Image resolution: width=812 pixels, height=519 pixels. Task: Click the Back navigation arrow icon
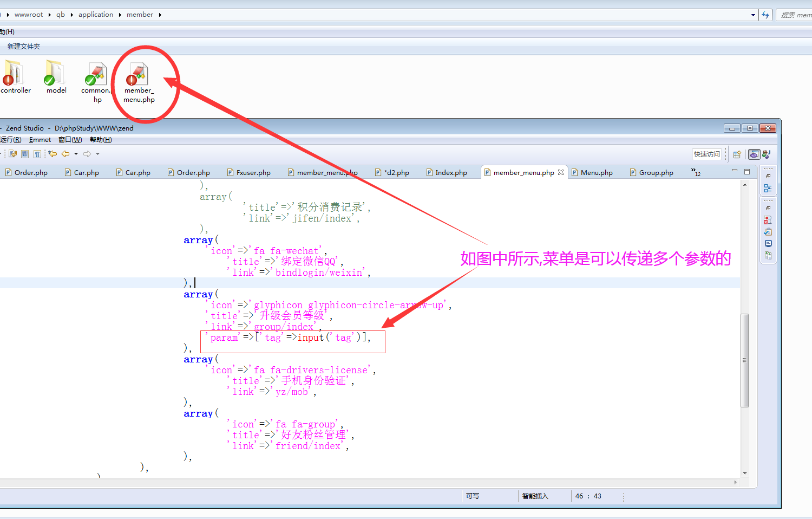pyautogui.click(x=66, y=154)
